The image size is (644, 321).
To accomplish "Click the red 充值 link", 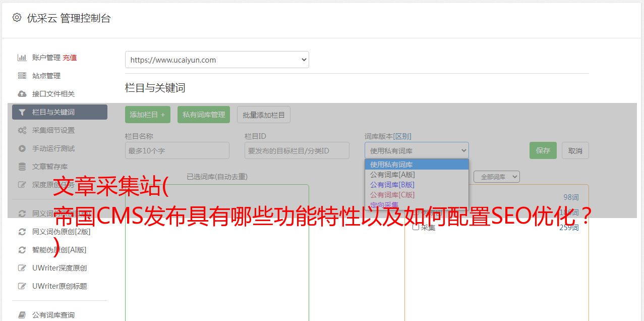I will pyautogui.click(x=70, y=58).
